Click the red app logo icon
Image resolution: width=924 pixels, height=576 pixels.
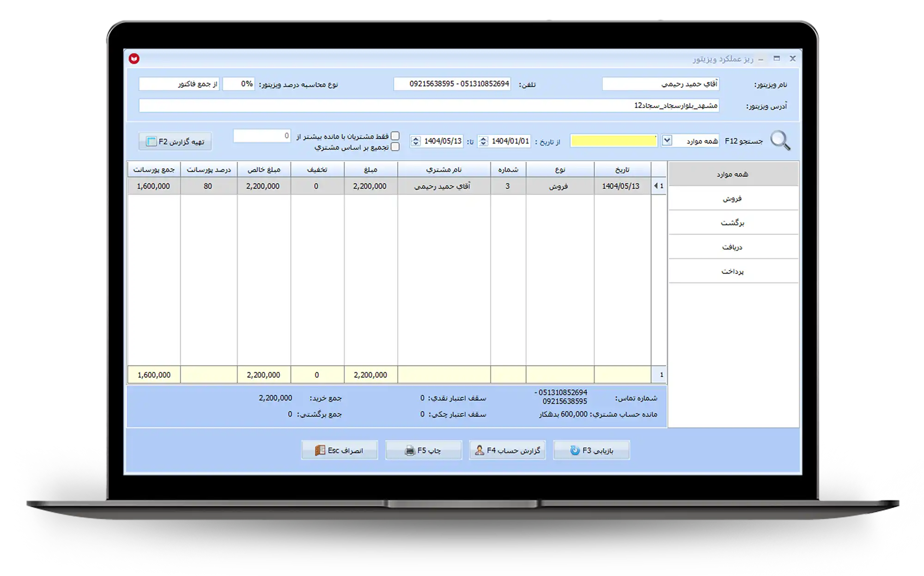(x=134, y=59)
